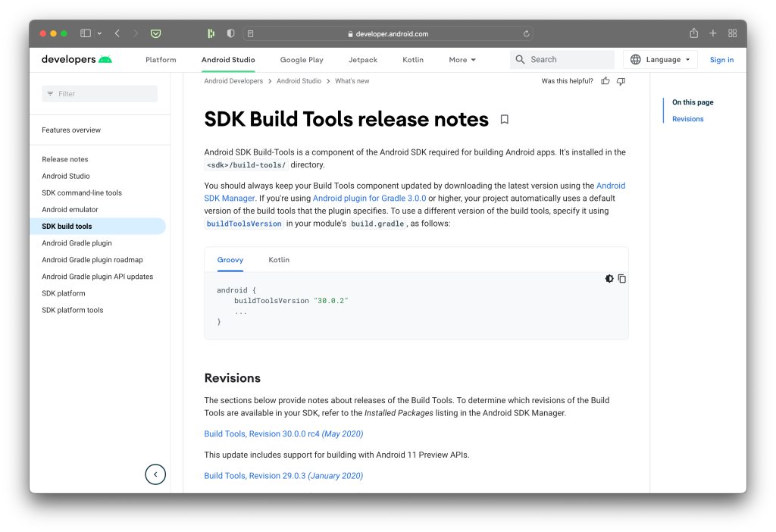
Task: Select Android Gradle plugin roadmap in sidebar
Action: pyautogui.click(x=92, y=260)
